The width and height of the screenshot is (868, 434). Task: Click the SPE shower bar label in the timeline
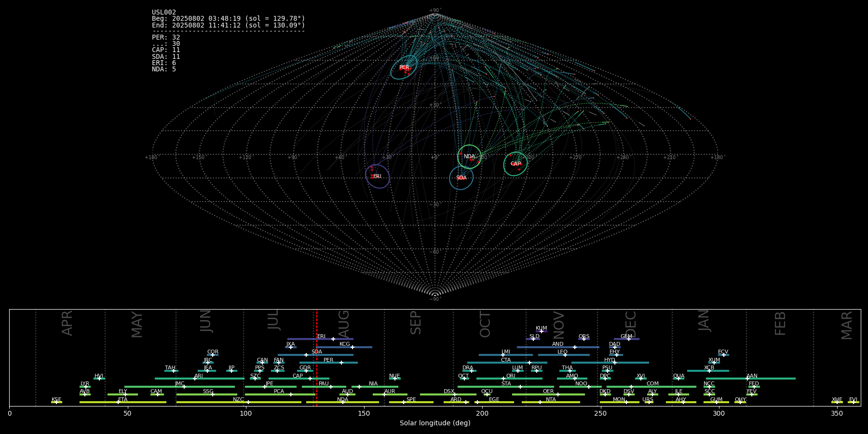click(x=411, y=400)
